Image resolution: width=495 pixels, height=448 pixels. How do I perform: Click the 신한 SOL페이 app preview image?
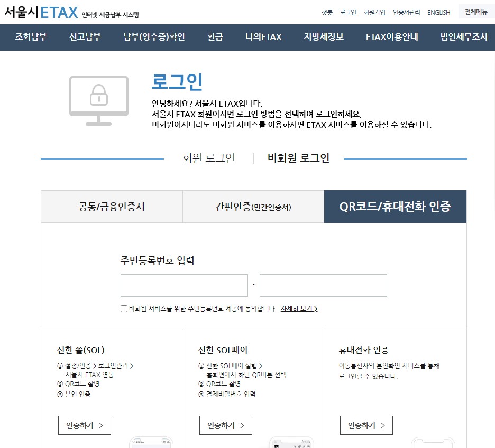(292, 444)
